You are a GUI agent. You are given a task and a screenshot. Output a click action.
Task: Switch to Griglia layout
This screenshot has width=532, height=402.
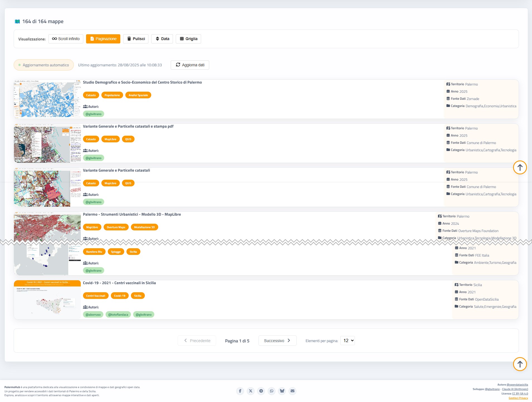pyautogui.click(x=188, y=39)
